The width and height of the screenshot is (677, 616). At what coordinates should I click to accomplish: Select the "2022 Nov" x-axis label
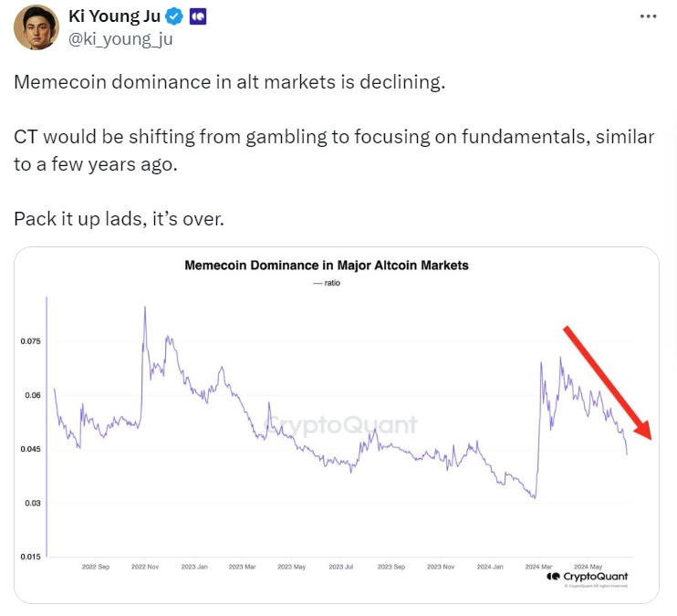pyautogui.click(x=145, y=567)
